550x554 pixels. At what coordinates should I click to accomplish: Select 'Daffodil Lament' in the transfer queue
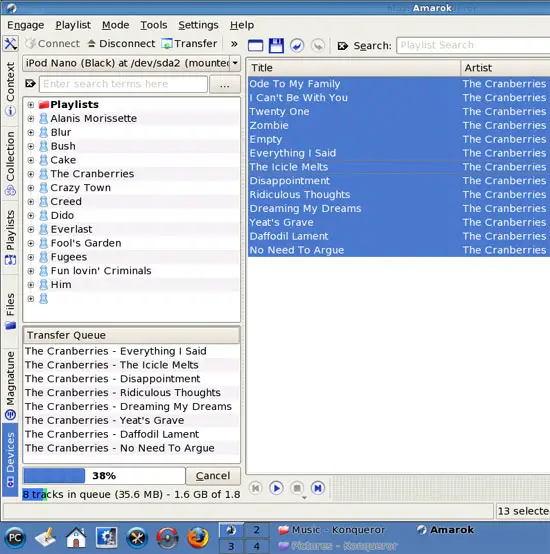[x=131, y=434]
